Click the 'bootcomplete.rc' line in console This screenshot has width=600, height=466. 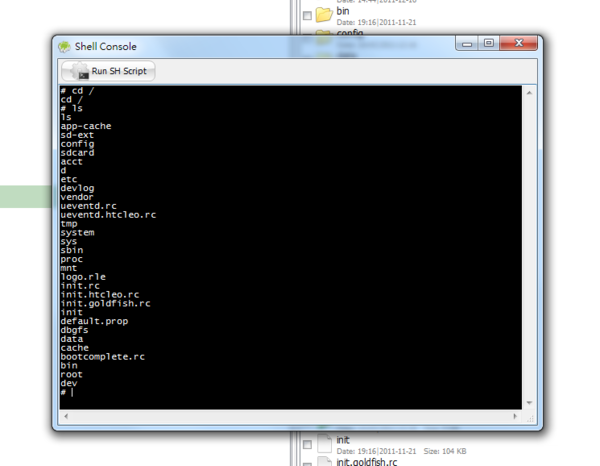[103, 357]
